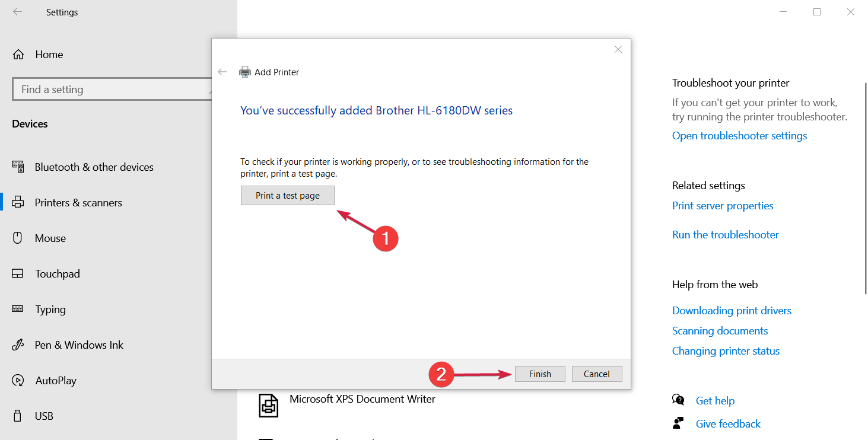Click the Devices heading in sidebar
The height and width of the screenshot is (440, 868).
click(x=30, y=124)
